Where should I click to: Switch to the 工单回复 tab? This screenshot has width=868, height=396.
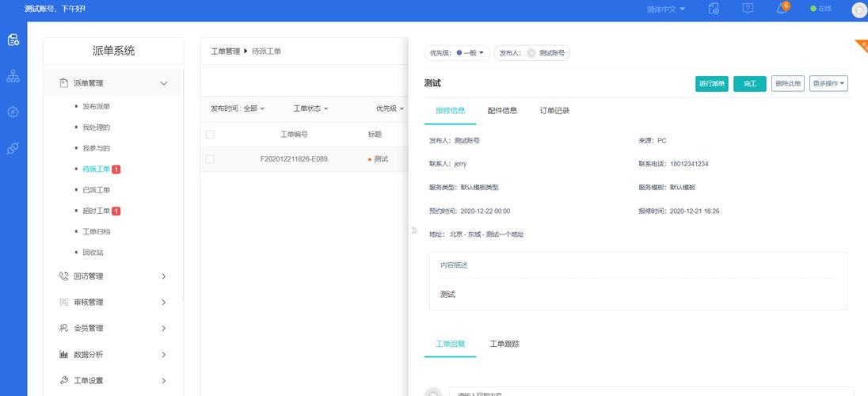point(450,344)
